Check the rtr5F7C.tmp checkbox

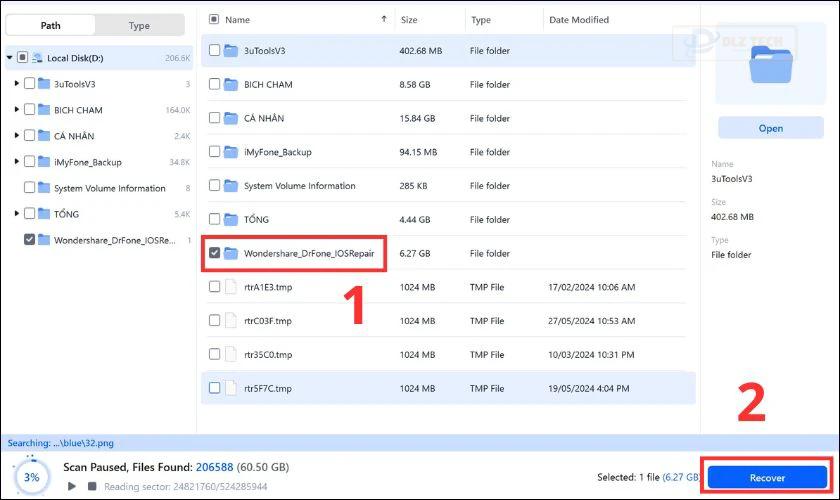pos(214,387)
